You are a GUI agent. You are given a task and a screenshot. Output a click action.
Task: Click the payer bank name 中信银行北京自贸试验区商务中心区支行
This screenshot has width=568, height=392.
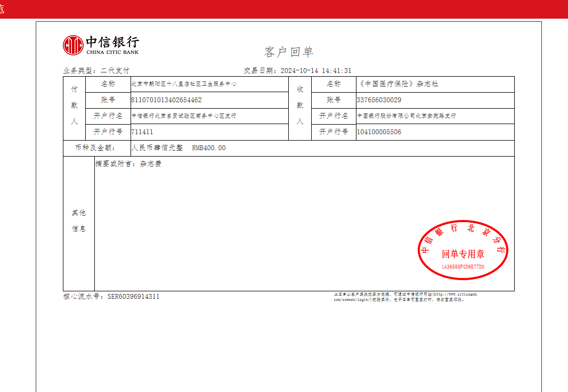tap(184, 116)
